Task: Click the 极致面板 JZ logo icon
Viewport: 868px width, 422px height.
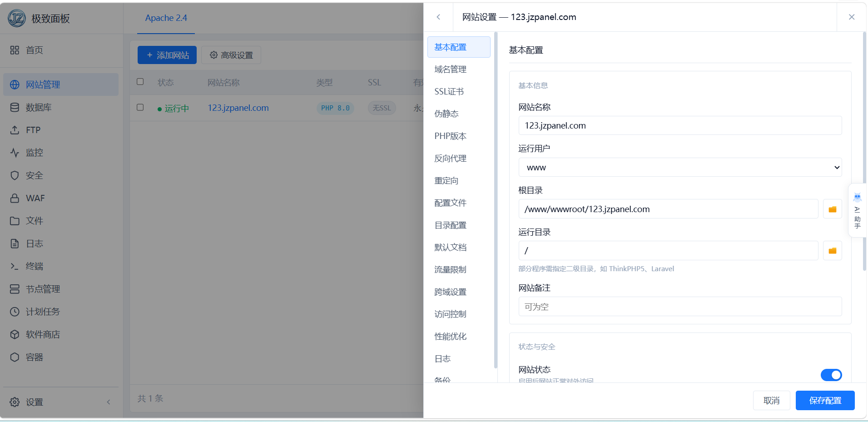Action: pos(17,18)
